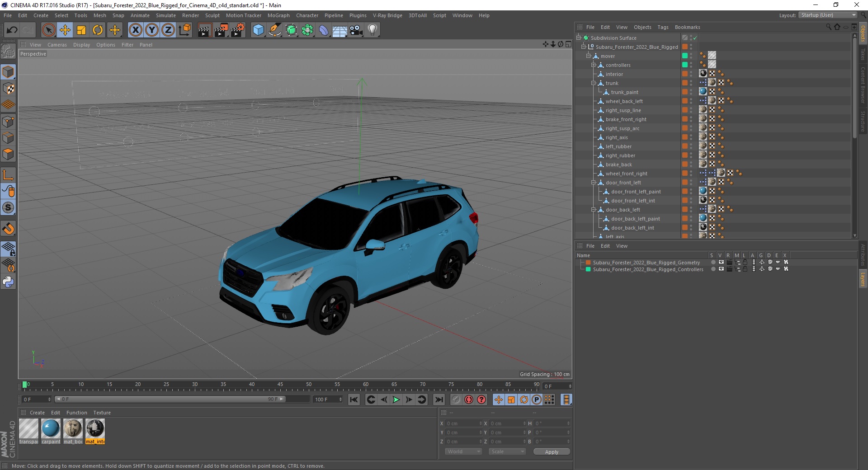Switch to Model mode in left toolbar
Screen dimensions: 868x470
[x=8, y=72]
